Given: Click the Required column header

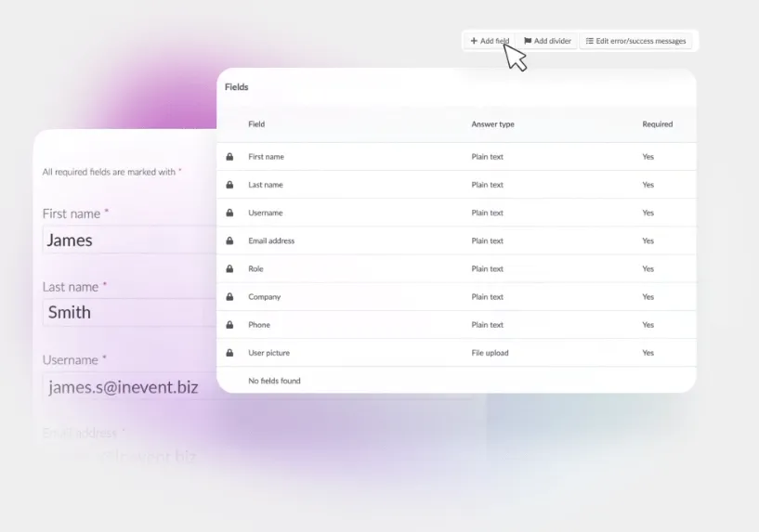Looking at the screenshot, I should pyautogui.click(x=658, y=124).
